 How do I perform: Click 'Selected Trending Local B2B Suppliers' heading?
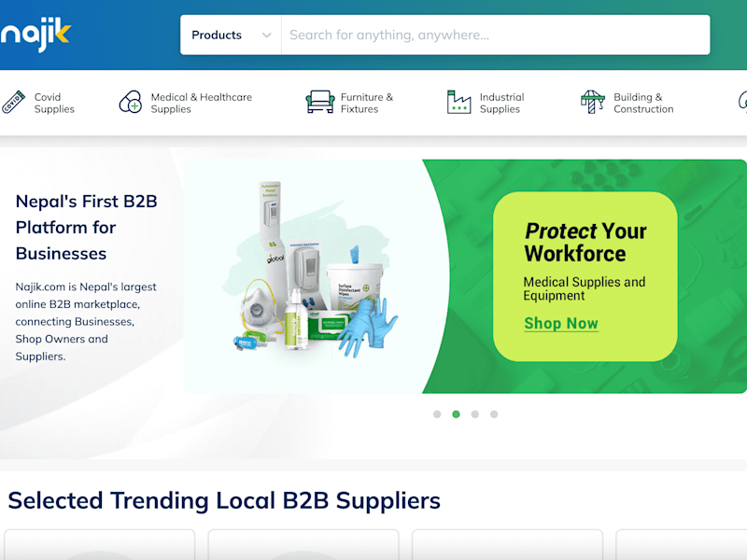[224, 500]
